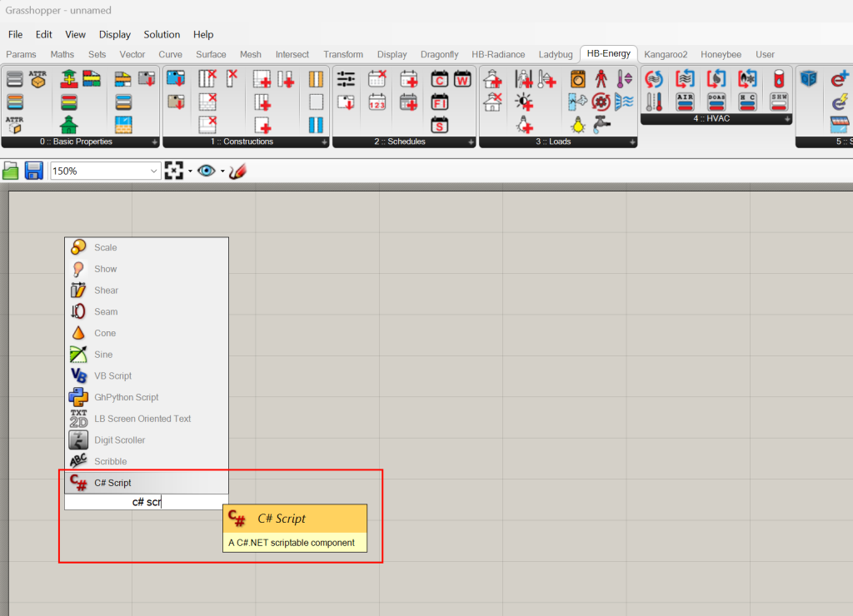Click the blue OS cube icon in section 5
The height and width of the screenshot is (616, 853).
point(808,78)
